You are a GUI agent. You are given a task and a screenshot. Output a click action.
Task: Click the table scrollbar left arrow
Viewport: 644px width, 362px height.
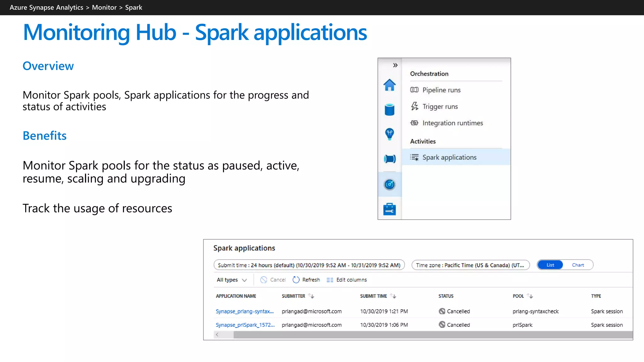click(x=217, y=335)
